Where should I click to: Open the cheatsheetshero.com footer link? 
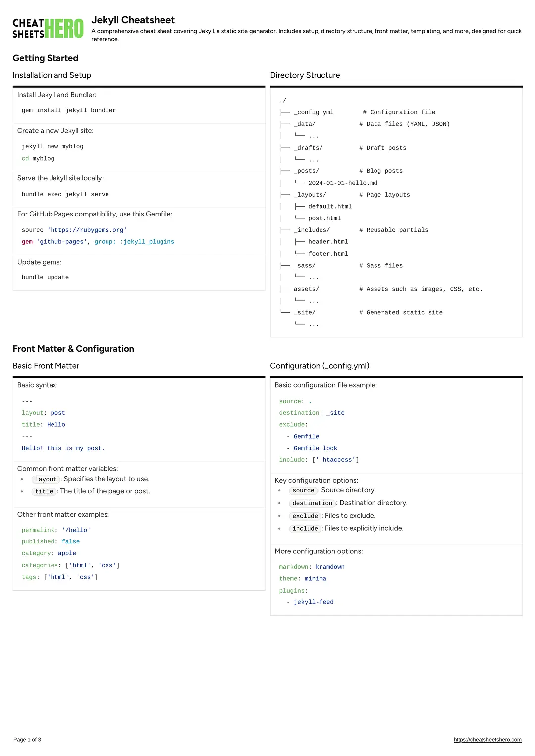pos(487,740)
